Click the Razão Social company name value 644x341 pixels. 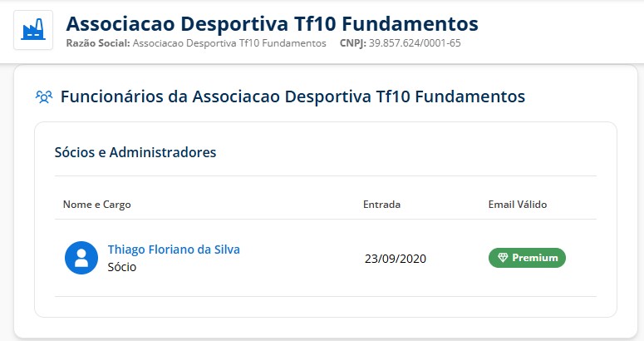(229, 42)
